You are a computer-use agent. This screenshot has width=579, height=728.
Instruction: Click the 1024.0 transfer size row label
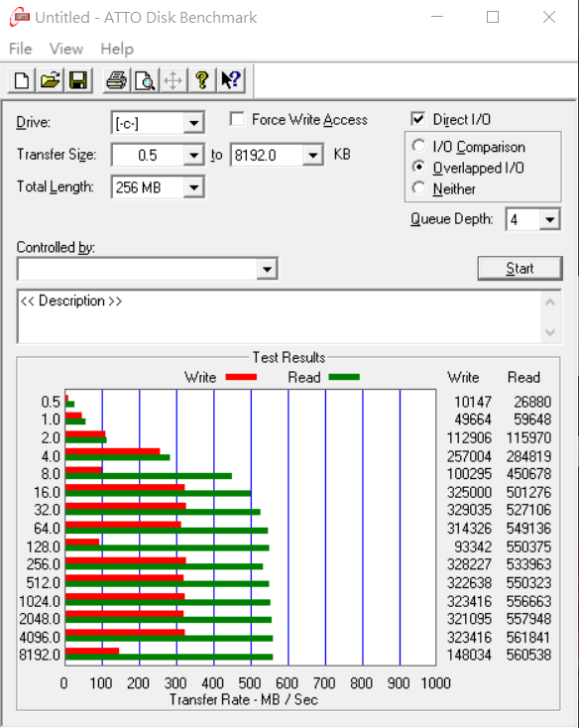[40, 601]
